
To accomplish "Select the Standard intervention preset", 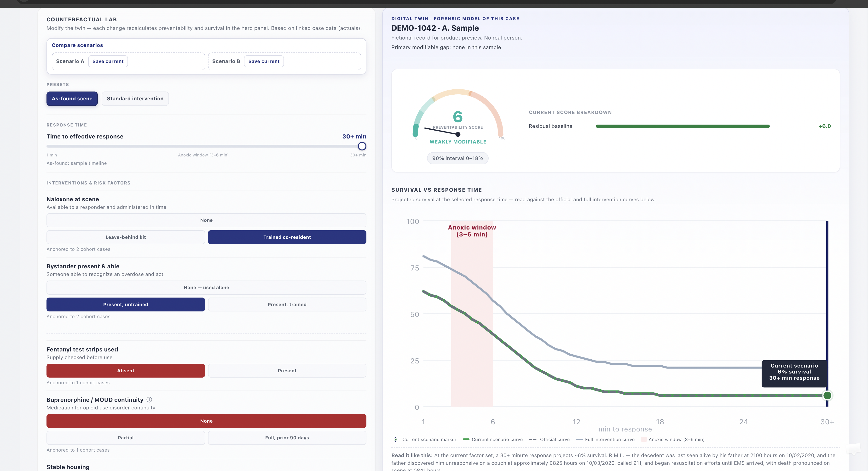I will [135, 99].
